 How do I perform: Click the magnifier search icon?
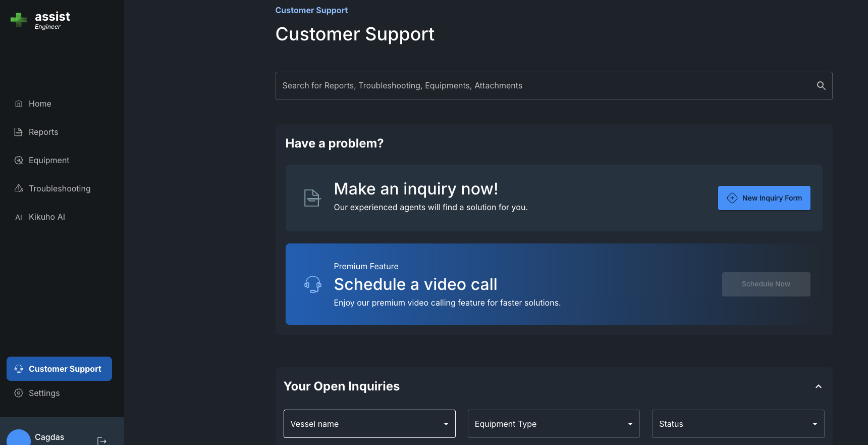point(821,86)
